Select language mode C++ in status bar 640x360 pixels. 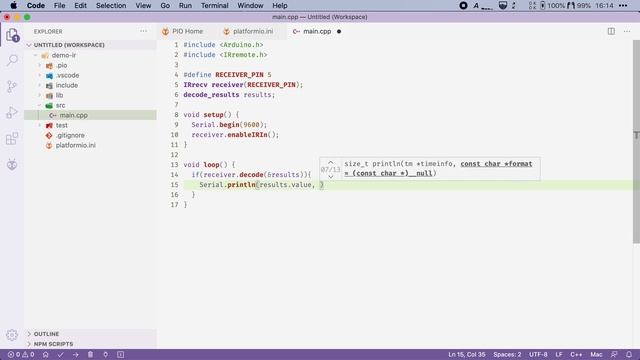(x=576, y=355)
